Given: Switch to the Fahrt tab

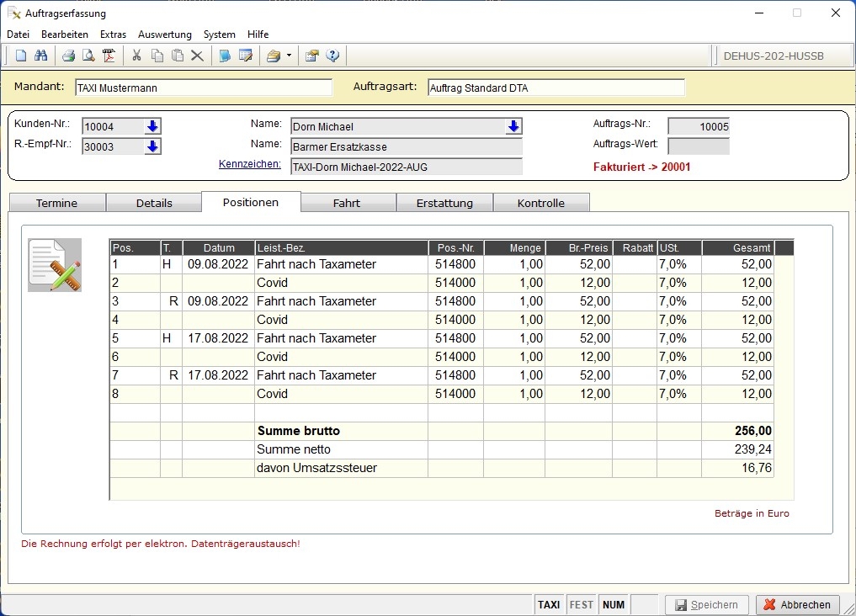Looking at the screenshot, I should [347, 203].
